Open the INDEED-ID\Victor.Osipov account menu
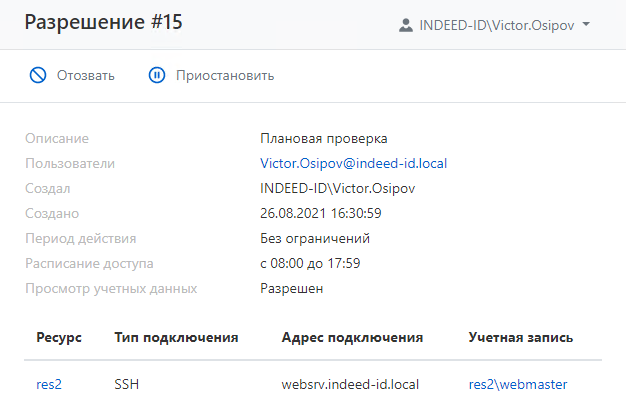The height and width of the screenshot is (416, 626). click(x=494, y=24)
